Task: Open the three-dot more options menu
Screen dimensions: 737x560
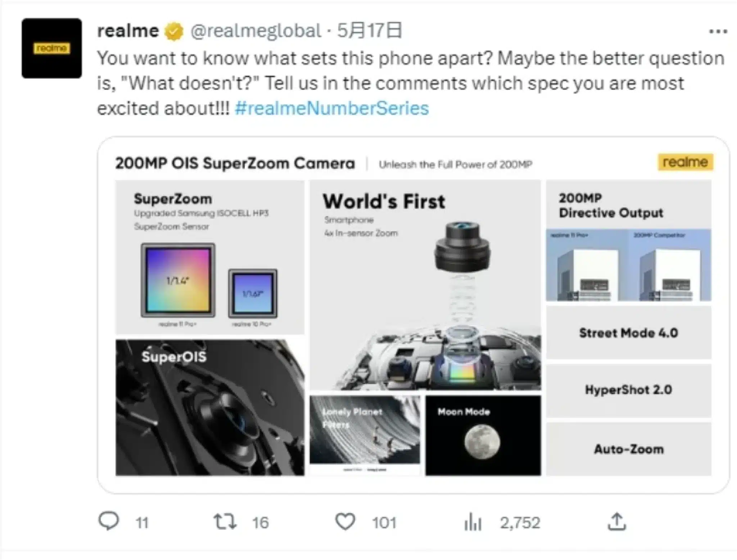Action: [x=718, y=32]
